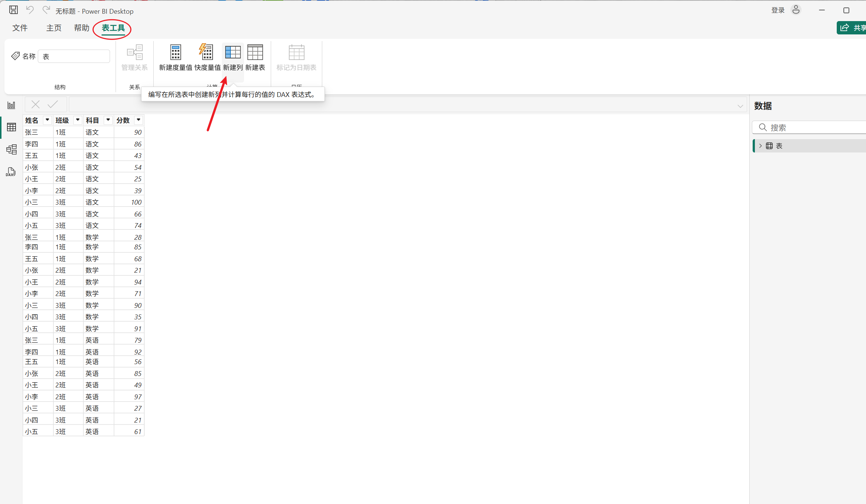Expand the formula bar chevron
This screenshot has height=504, width=866.
click(740, 106)
